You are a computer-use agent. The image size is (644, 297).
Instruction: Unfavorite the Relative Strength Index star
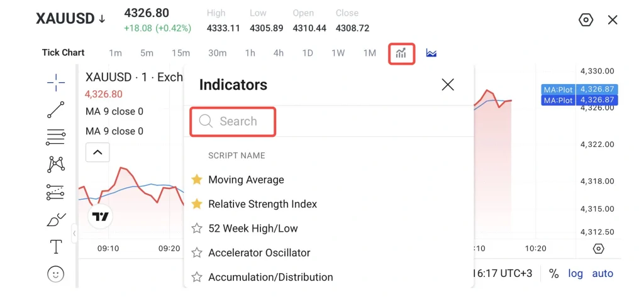(x=197, y=204)
